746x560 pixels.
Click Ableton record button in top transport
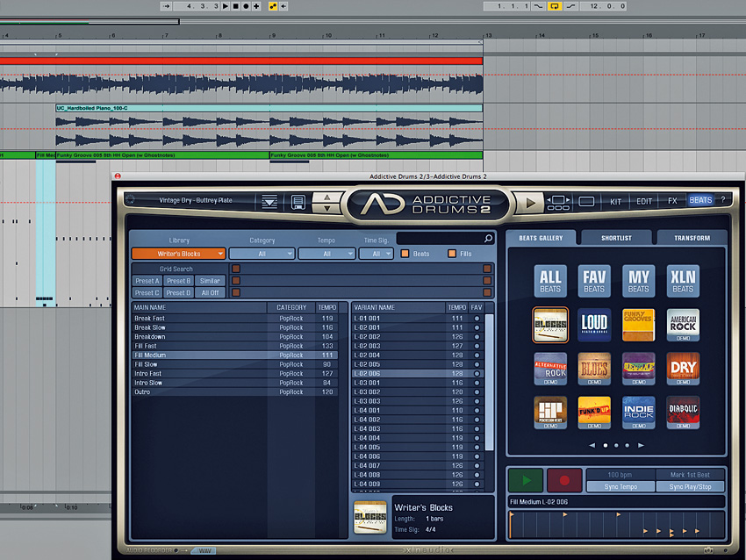pos(246,6)
